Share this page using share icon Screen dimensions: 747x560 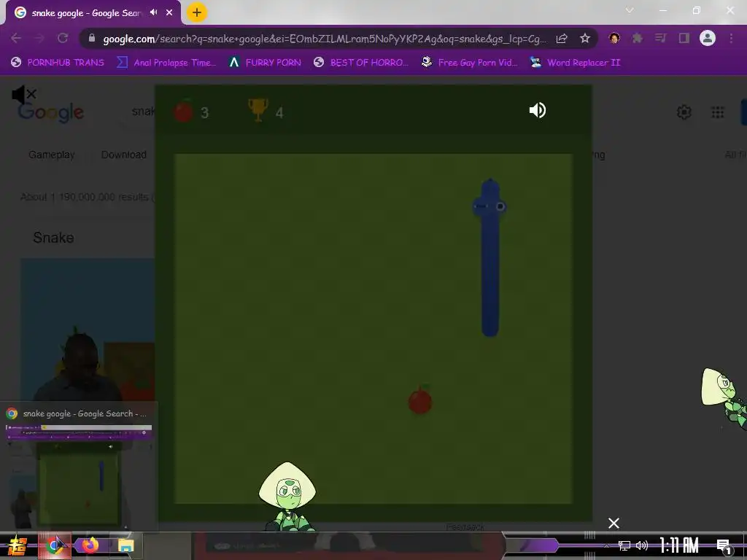pyautogui.click(x=562, y=39)
